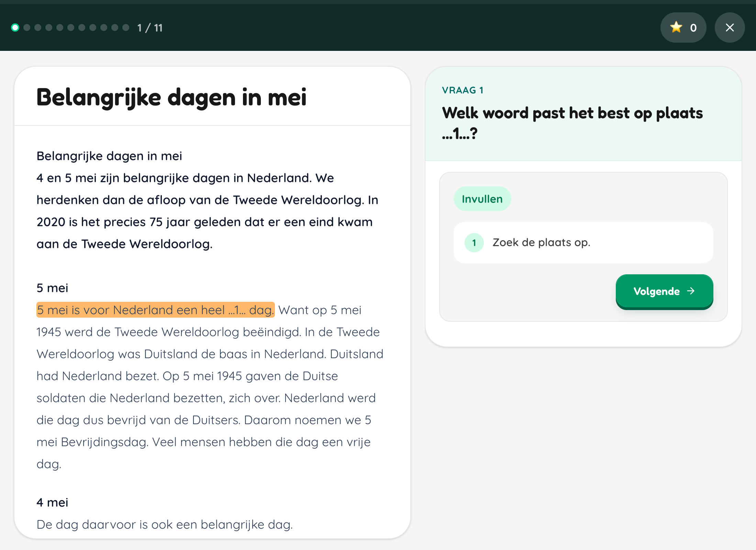Click the '1 / 11' progress counter
The height and width of the screenshot is (550, 756).
click(x=150, y=28)
